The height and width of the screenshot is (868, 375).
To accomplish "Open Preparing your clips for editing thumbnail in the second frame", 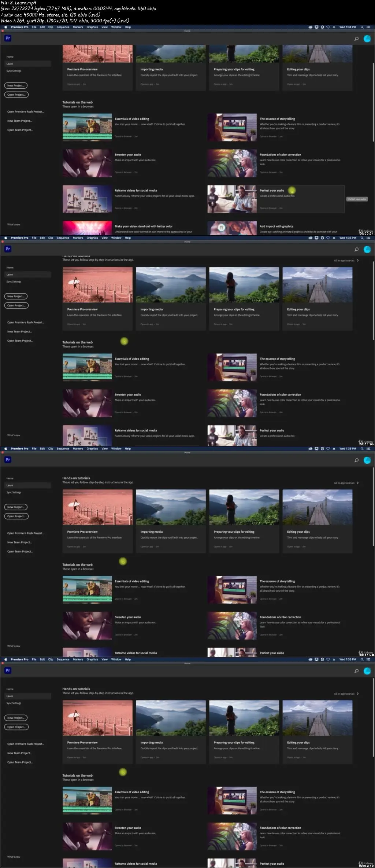I will pos(244,285).
